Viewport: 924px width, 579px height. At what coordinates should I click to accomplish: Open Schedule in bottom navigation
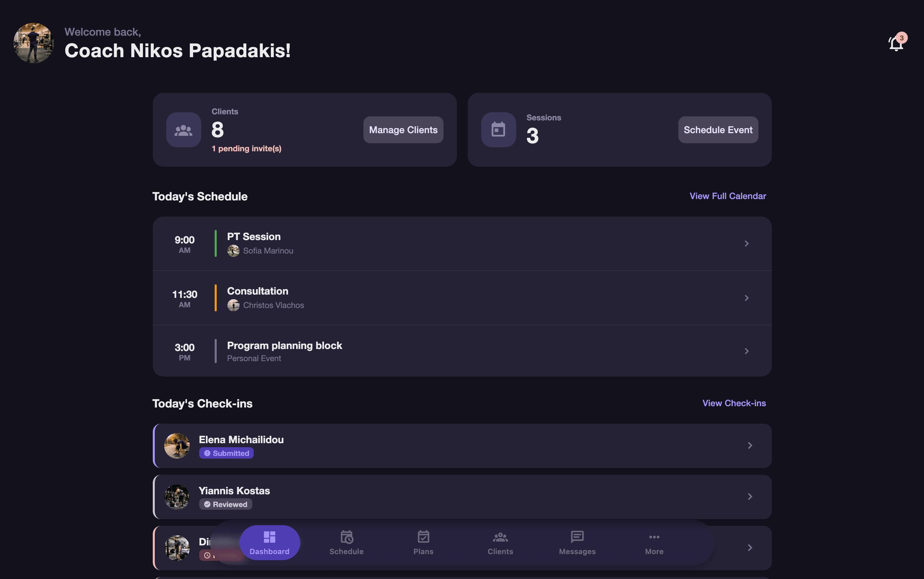tap(347, 543)
